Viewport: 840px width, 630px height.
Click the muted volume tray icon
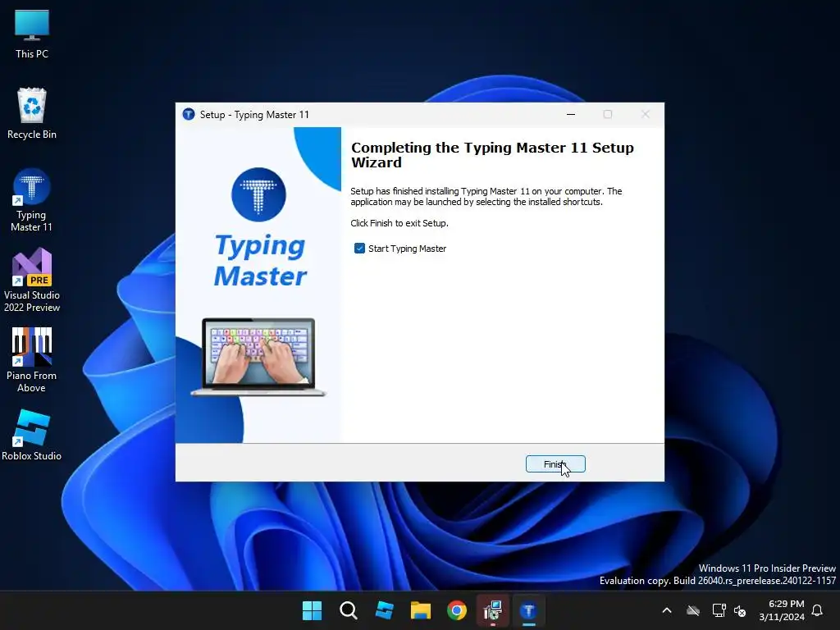click(740, 610)
